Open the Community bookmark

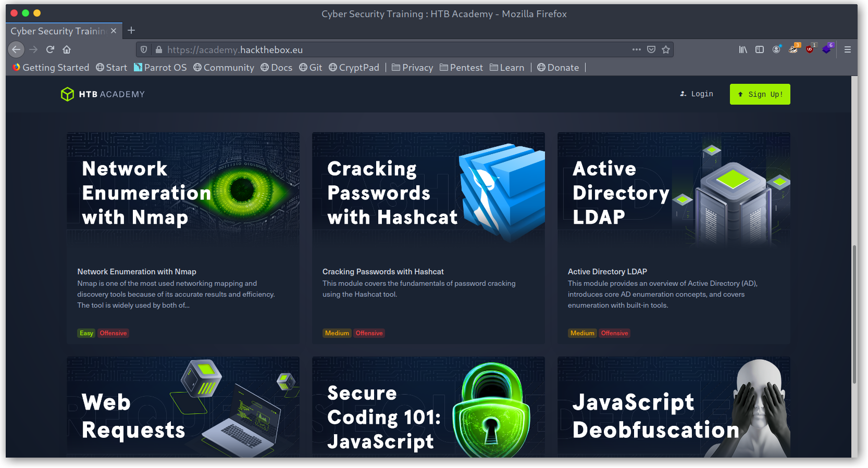pyautogui.click(x=224, y=68)
